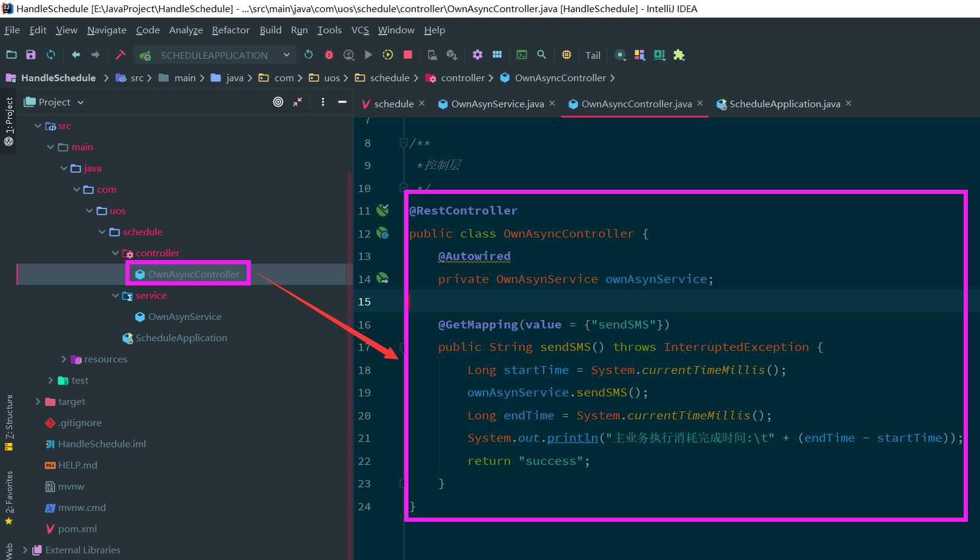
Task: Close the OwnAsyncController.java tab
Action: click(700, 103)
